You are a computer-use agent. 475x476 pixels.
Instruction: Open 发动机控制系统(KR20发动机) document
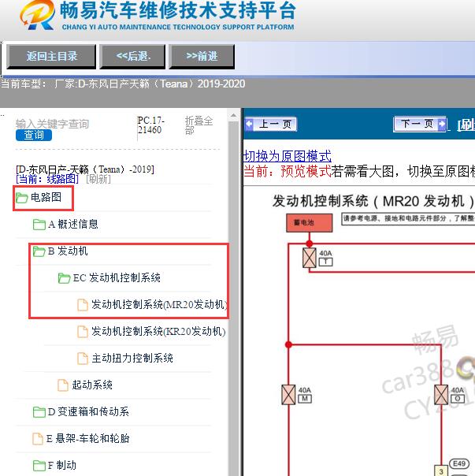click(158, 331)
